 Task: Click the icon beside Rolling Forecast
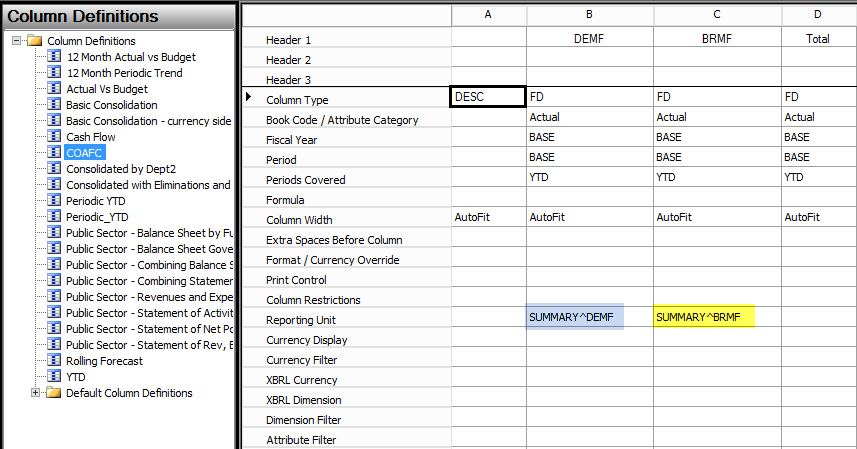(55, 361)
